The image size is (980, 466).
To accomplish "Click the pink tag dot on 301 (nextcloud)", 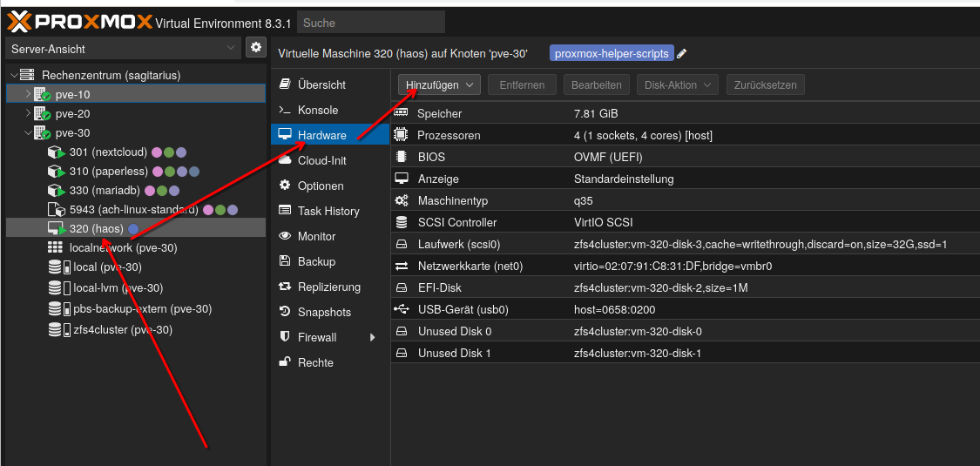I will coord(157,152).
